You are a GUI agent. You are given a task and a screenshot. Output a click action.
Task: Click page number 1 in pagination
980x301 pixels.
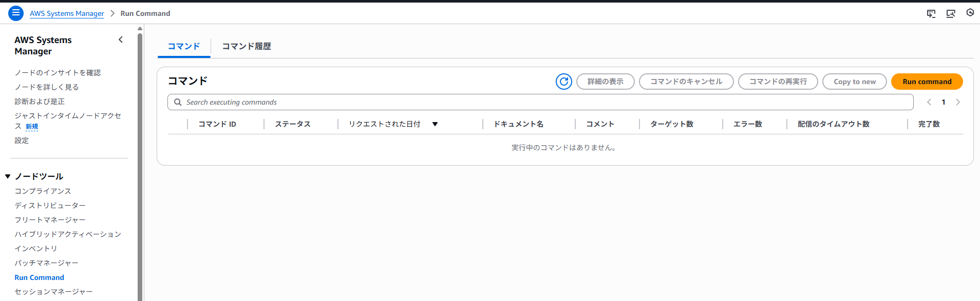click(944, 102)
